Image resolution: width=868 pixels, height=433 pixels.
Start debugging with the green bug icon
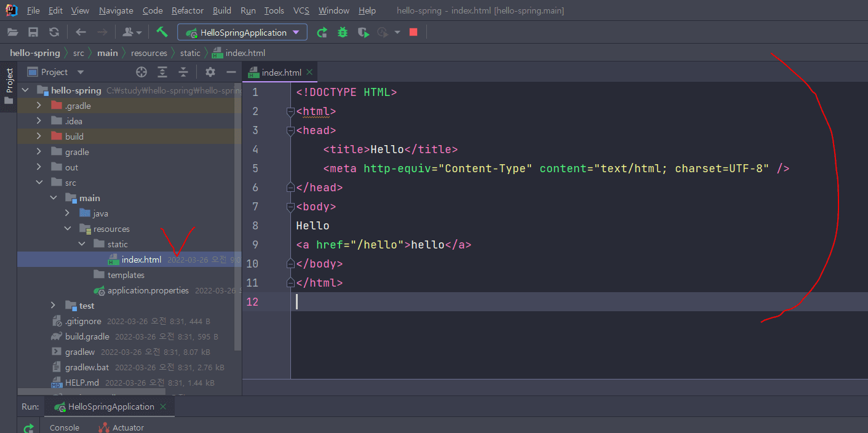pos(343,32)
